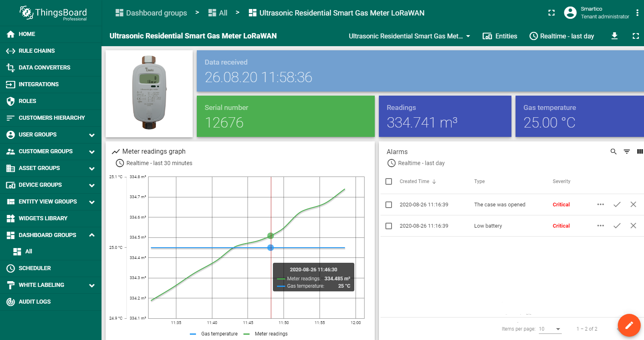
Task: Open the Entities button in toolbar
Action: tap(500, 36)
